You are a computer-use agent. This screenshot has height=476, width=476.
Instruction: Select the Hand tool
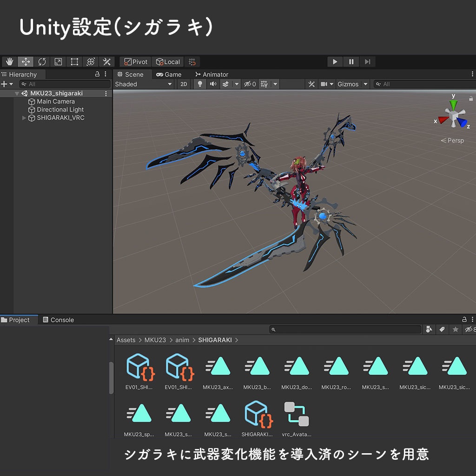click(10, 62)
